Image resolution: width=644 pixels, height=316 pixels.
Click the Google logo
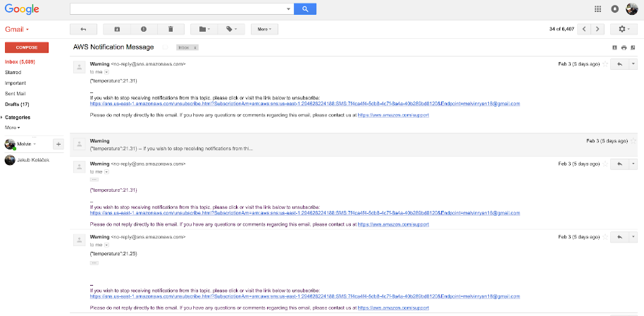pyautogui.click(x=22, y=9)
